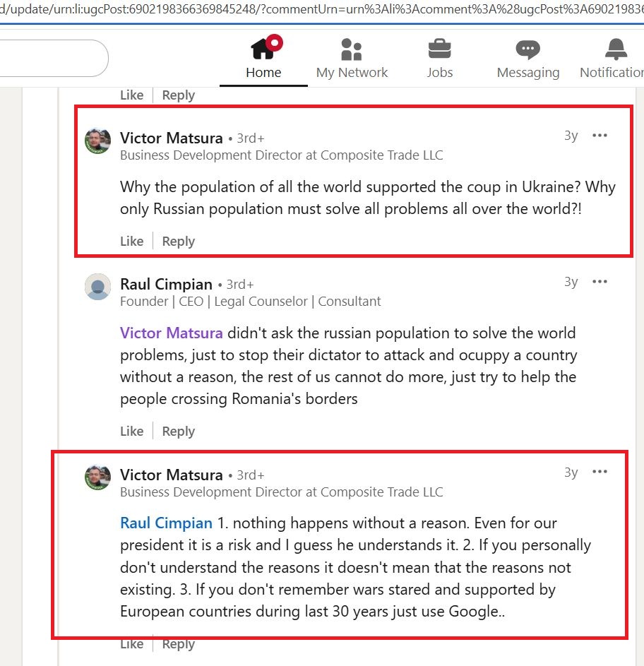Open the Messaging speech bubble icon
Image resolution: width=644 pixels, height=666 pixels.
tap(527, 49)
